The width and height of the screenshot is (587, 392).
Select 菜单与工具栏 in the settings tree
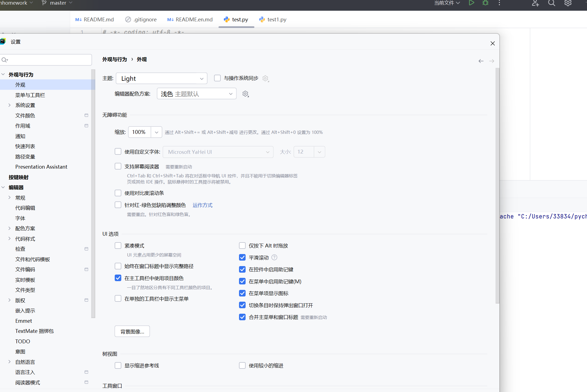pos(30,95)
